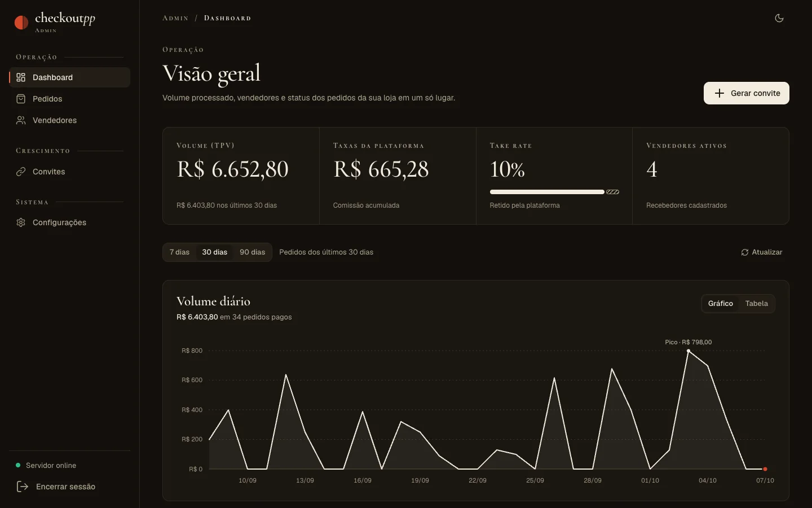
Task: Click the Take rate progress bar
Action: pos(555,192)
